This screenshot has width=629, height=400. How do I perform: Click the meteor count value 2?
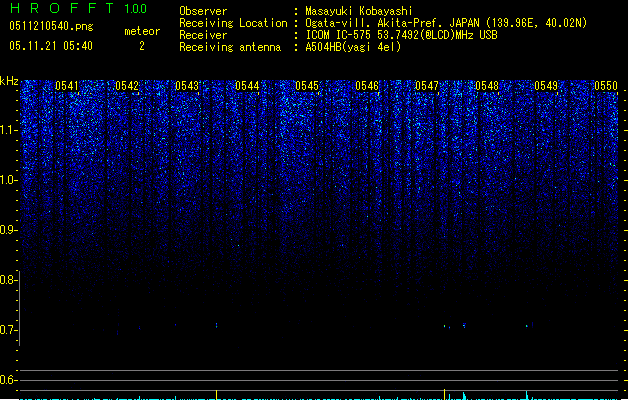(x=142, y=46)
